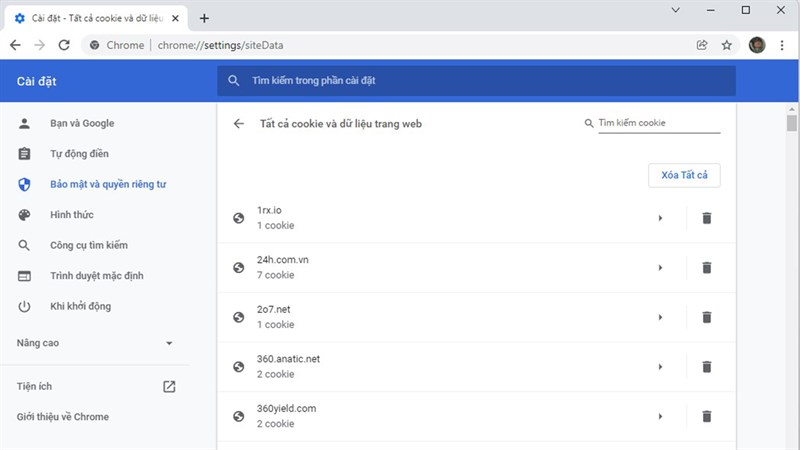Click the person icon beside Bạn và Google
This screenshot has height=450, width=800.
click(24, 123)
